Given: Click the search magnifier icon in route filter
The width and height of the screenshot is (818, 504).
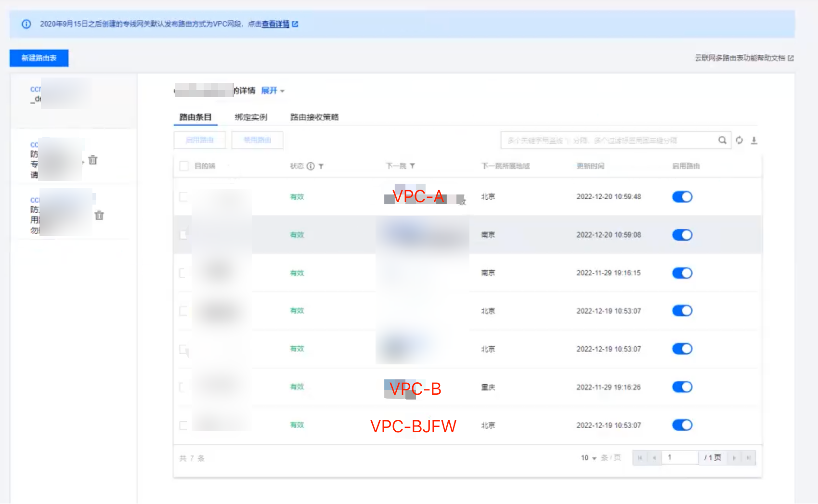Looking at the screenshot, I should 722,140.
